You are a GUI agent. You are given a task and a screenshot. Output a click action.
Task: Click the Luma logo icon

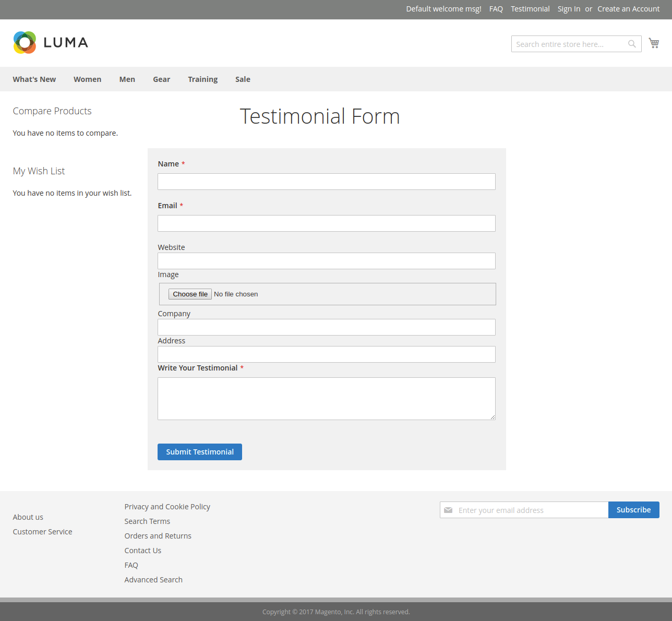(x=25, y=43)
